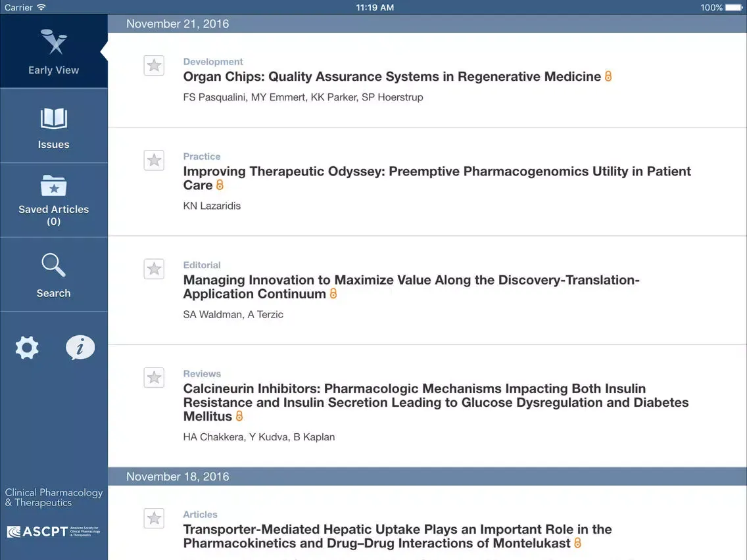Image resolution: width=747 pixels, height=560 pixels.
Task: Star the Organ Chips article
Action: click(x=154, y=65)
